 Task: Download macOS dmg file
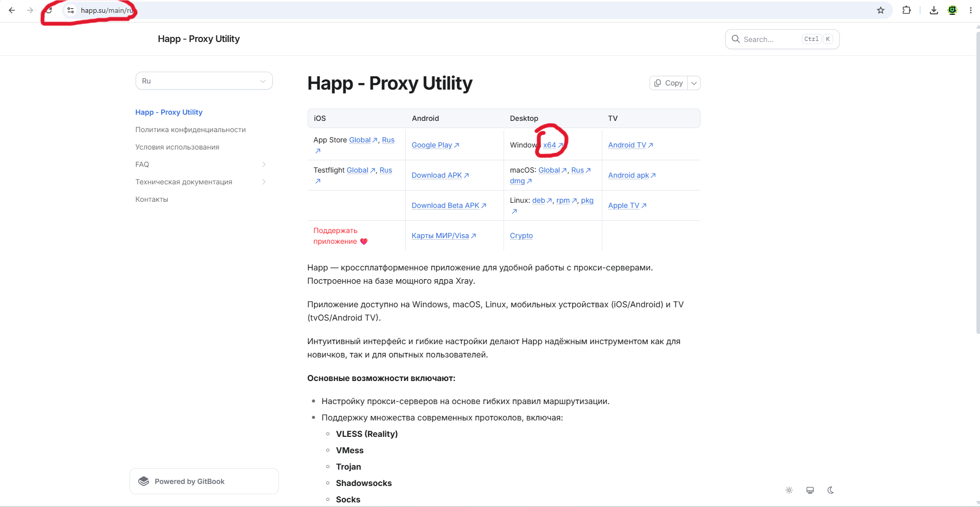click(x=521, y=181)
